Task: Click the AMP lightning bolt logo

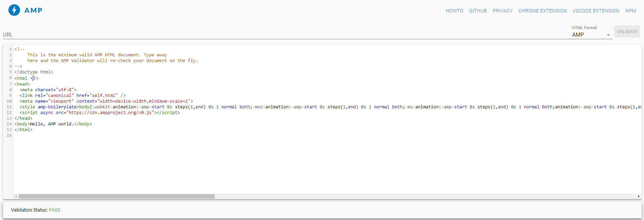Action: coord(14,10)
